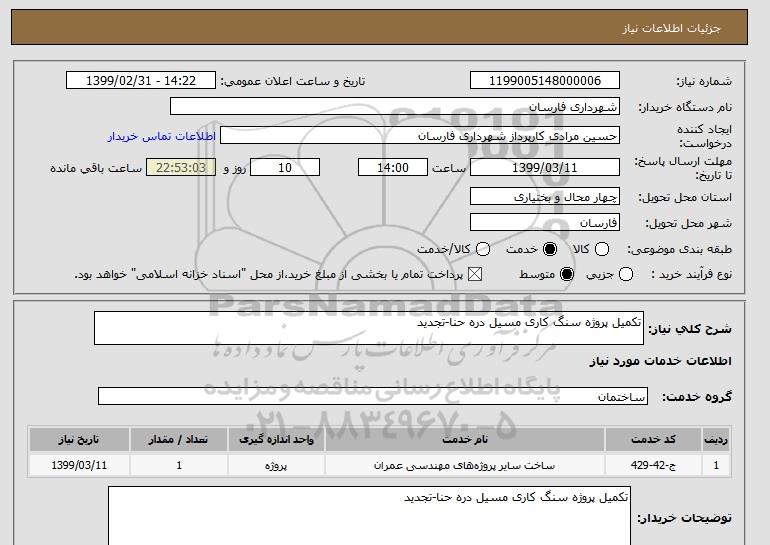Image resolution: width=770 pixels, height=545 pixels.
Task: Click service name ساخت سایر پروژه‌های مهندسی عمران
Action: [465, 465]
